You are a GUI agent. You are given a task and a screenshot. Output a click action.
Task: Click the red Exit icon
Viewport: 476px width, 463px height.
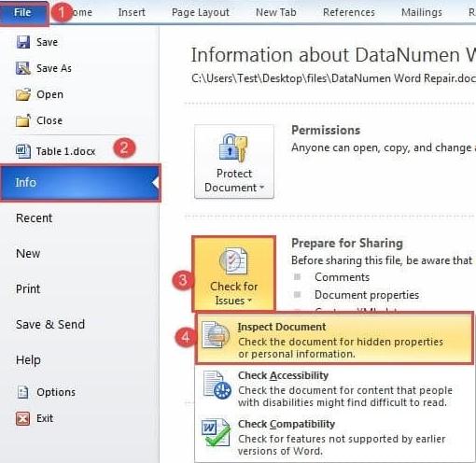point(23,418)
